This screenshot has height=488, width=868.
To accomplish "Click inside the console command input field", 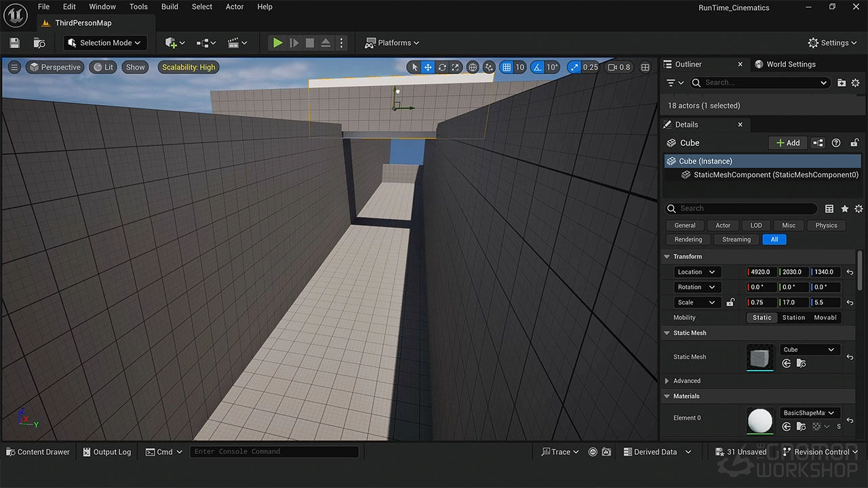I will [x=274, y=451].
